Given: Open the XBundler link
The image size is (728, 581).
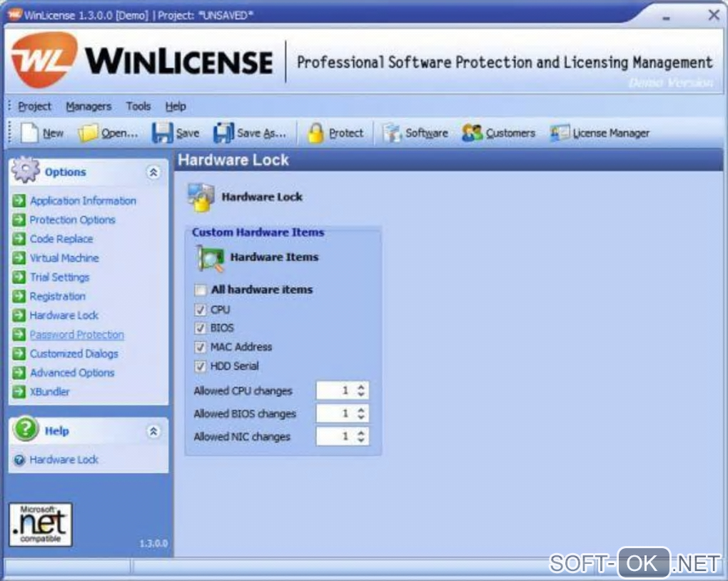Looking at the screenshot, I should (50, 392).
